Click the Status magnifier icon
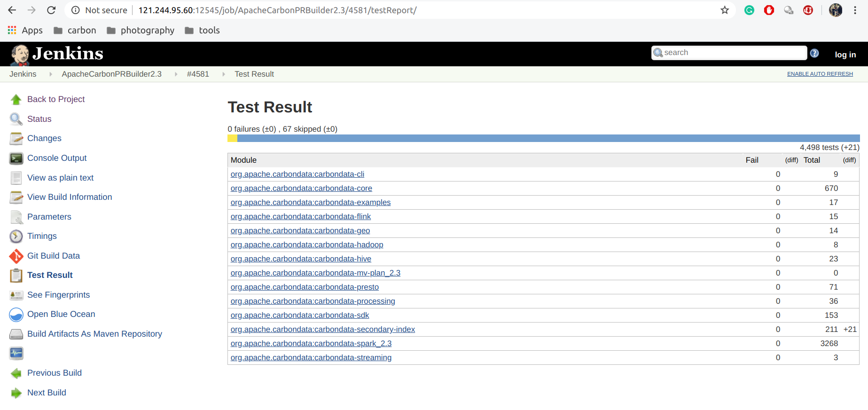The image size is (868, 410). [16, 119]
